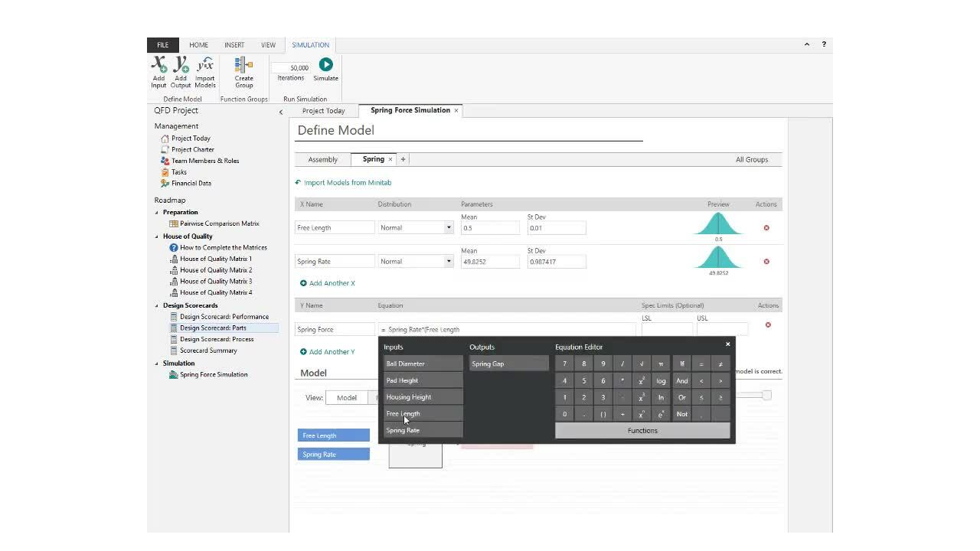Adjust the model zoom slider handle
The width and height of the screenshot is (980, 551).
(x=766, y=395)
